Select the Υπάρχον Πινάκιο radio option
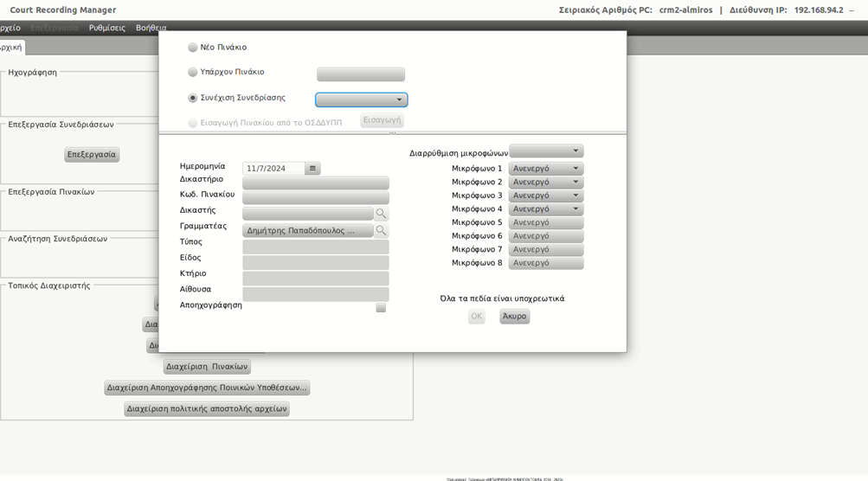Image resolution: width=868 pixels, height=481 pixels. point(193,73)
